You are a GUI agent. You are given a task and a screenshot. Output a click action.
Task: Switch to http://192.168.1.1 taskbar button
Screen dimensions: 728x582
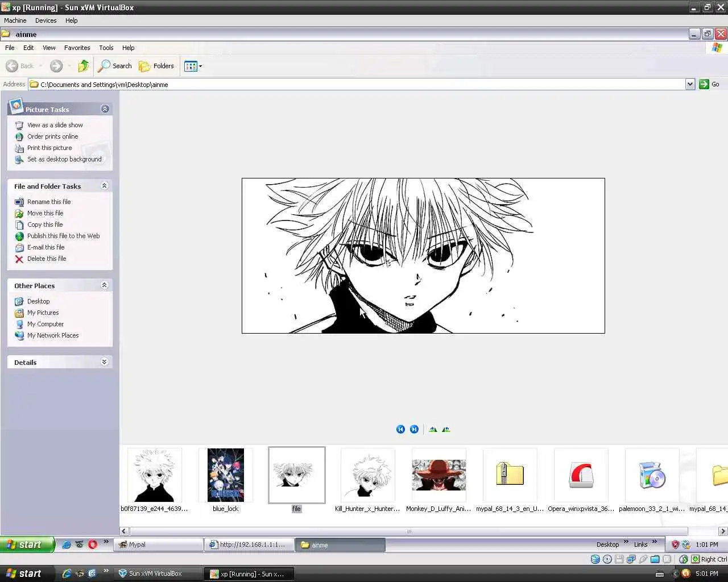click(250, 544)
